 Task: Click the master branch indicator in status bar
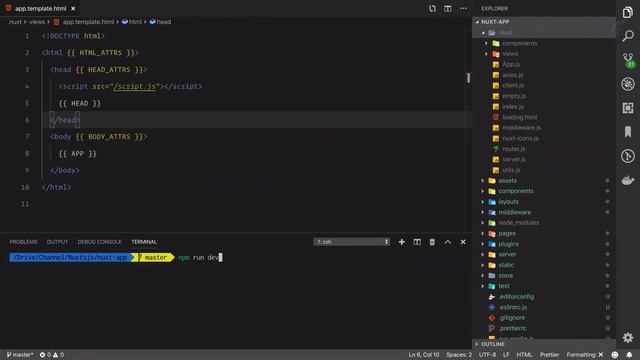point(20,355)
